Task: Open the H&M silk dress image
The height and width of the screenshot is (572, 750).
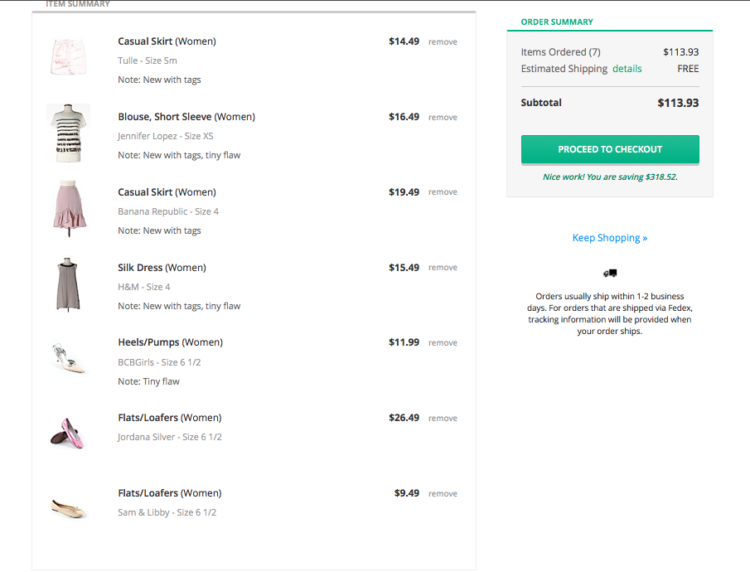Action: tap(68, 285)
